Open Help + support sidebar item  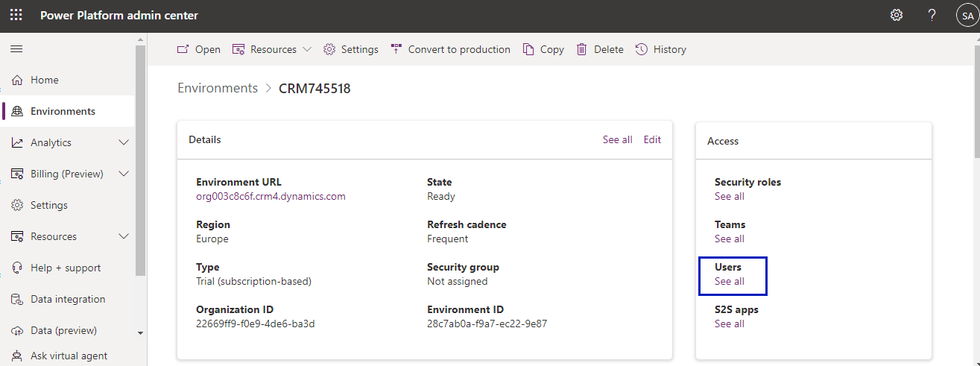68,268
